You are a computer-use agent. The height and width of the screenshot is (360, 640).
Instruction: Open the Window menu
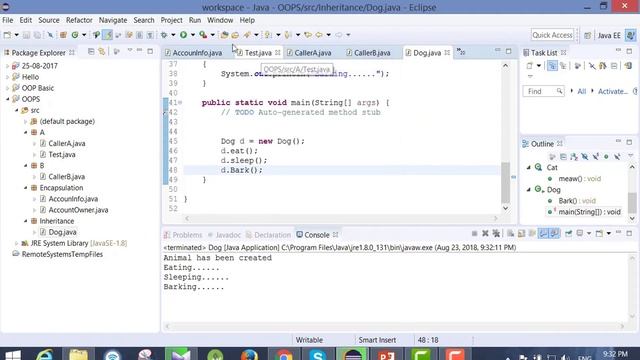(220, 20)
